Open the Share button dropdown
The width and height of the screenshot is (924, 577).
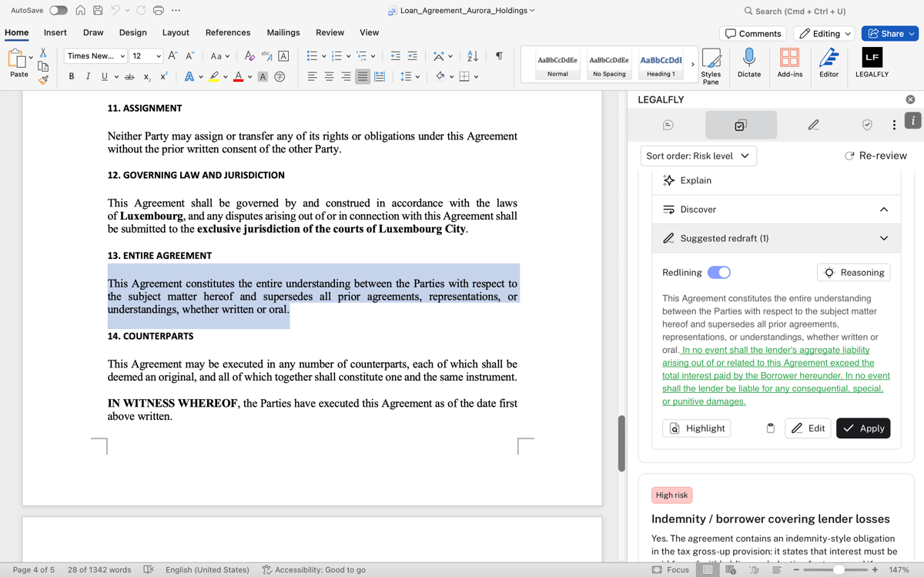click(x=912, y=34)
